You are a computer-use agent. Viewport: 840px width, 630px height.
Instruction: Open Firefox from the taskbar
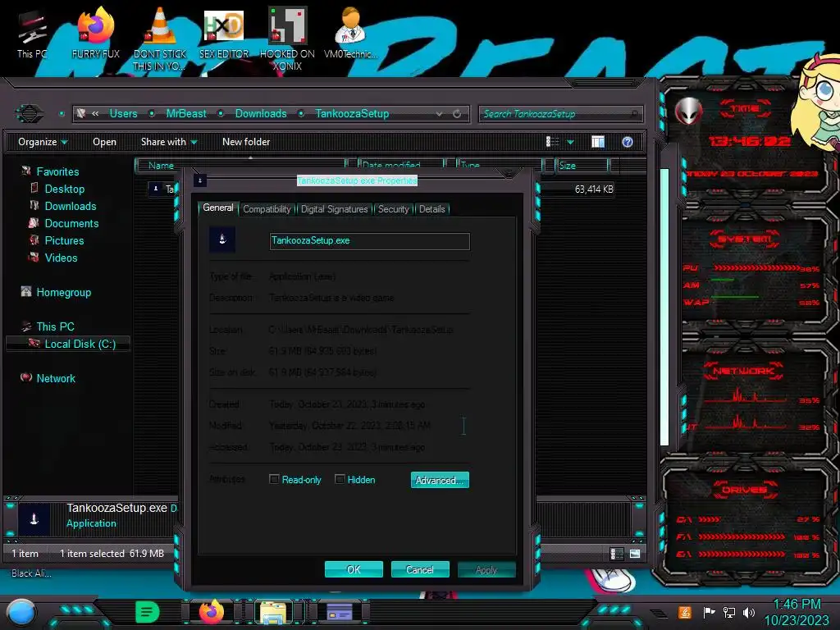(x=212, y=611)
